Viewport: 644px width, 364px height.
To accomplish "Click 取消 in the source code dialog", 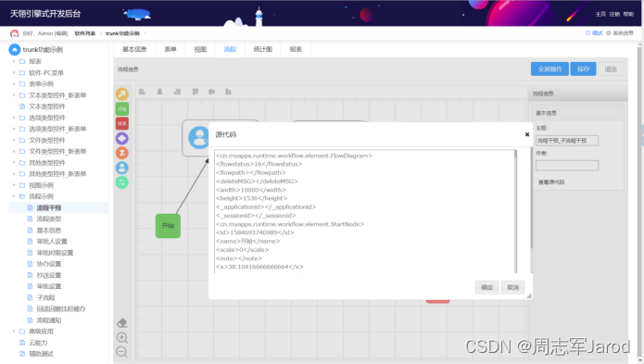I will pos(513,287).
